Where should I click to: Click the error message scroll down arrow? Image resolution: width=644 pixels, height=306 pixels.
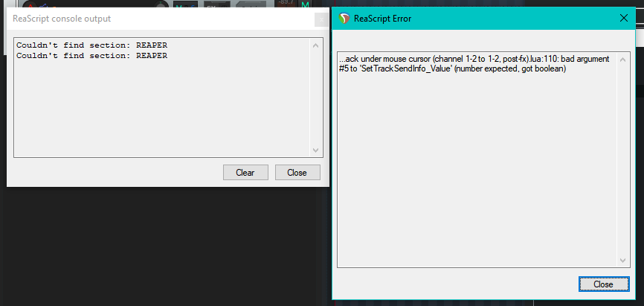click(622, 261)
